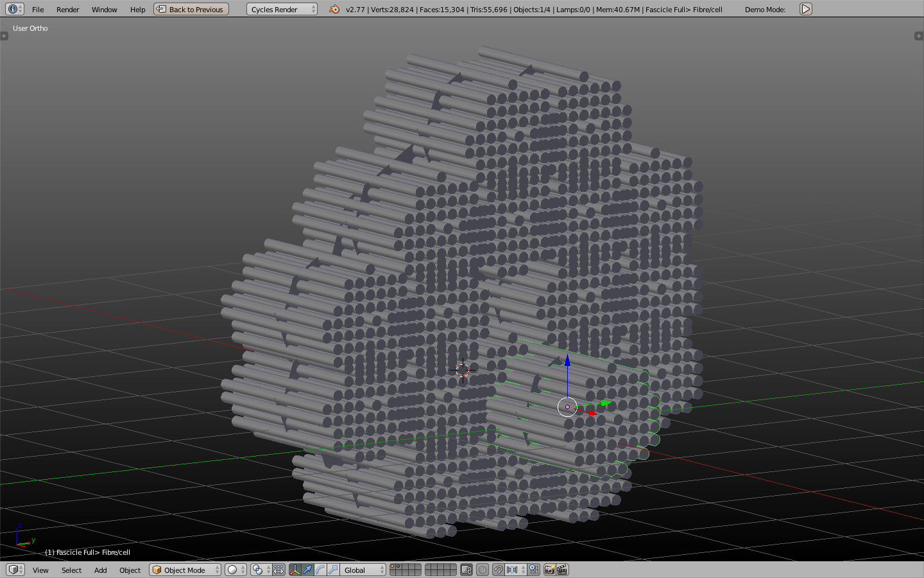Open the Select menu

(x=71, y=570)
